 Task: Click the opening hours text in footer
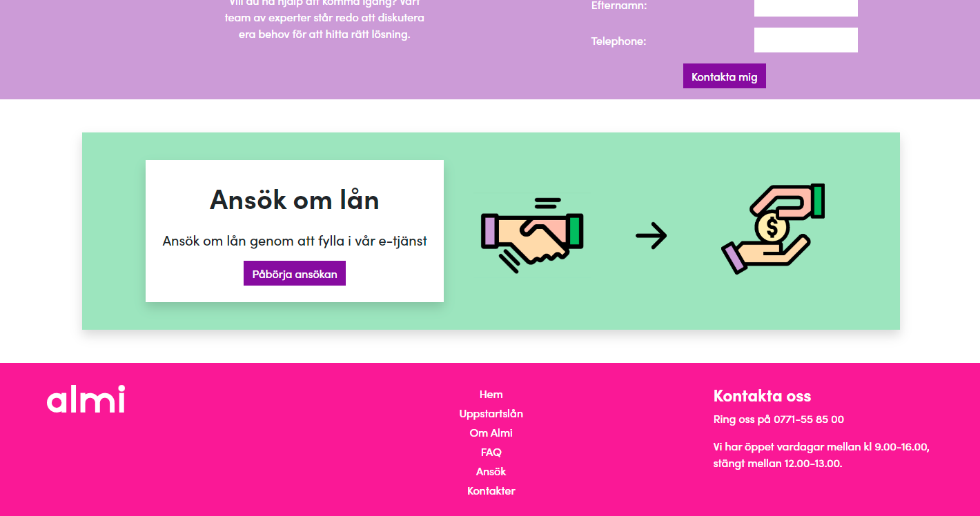click(821, 455)
